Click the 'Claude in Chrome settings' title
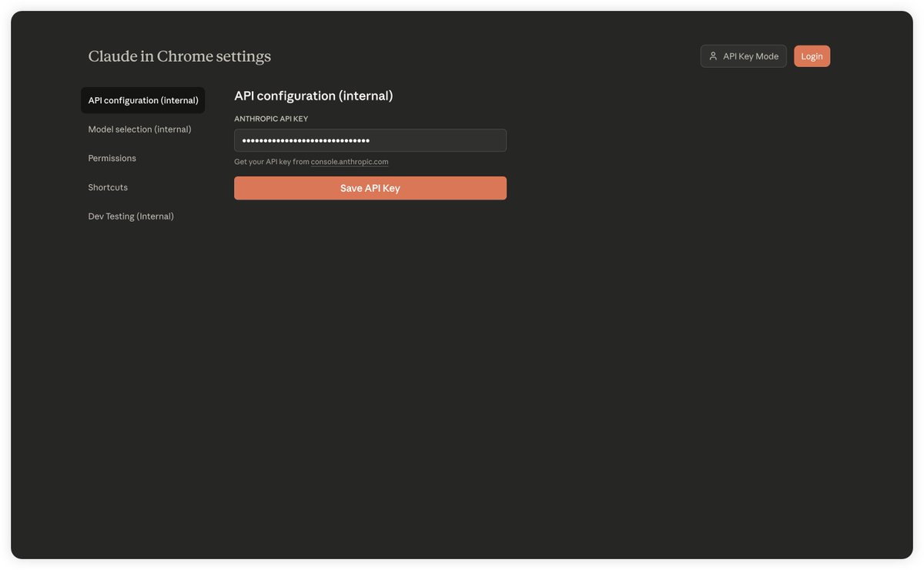924x570 pixels. pos(179,56)
